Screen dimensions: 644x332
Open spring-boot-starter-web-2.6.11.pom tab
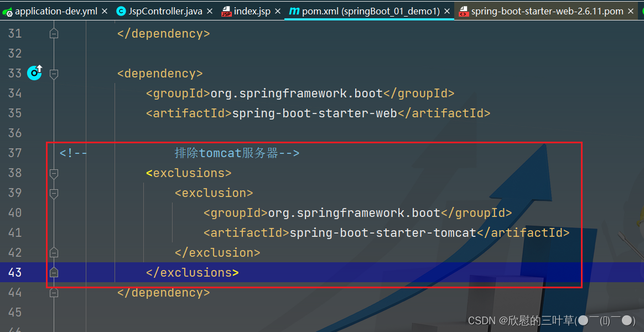click(x=546, y=11)
